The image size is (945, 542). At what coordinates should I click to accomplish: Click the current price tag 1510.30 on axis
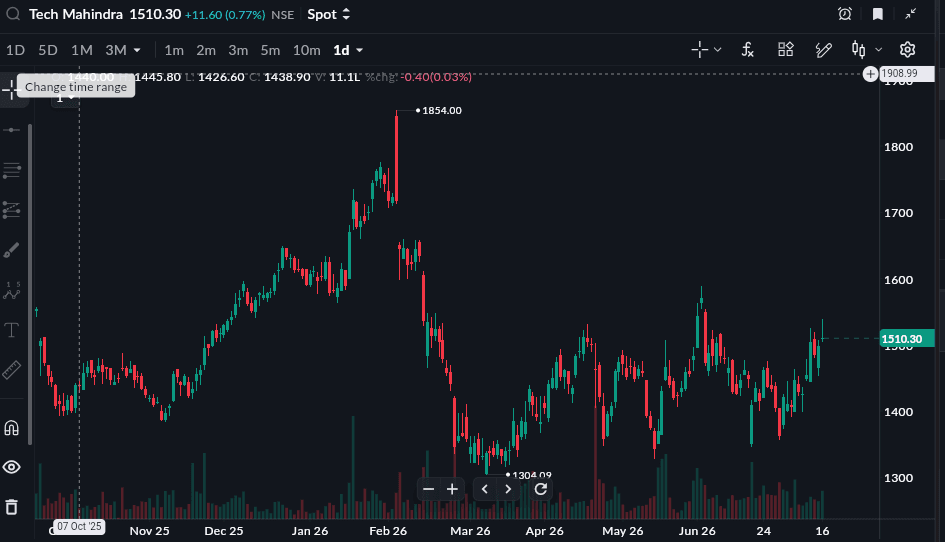(907, 339)
